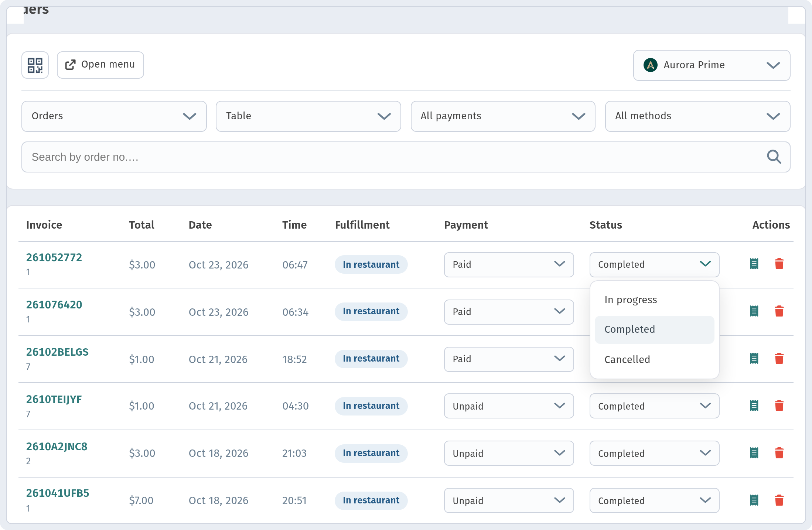The width and height of the screenshot is (812, 530).
Task: View receipt for invoice 261041UFB5
Action: pyautogui.click(x=754, y=500)
